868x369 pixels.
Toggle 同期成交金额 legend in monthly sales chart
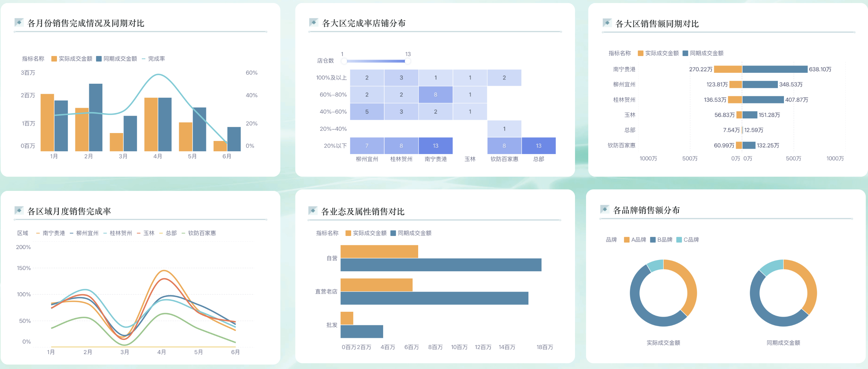point(98,58)
